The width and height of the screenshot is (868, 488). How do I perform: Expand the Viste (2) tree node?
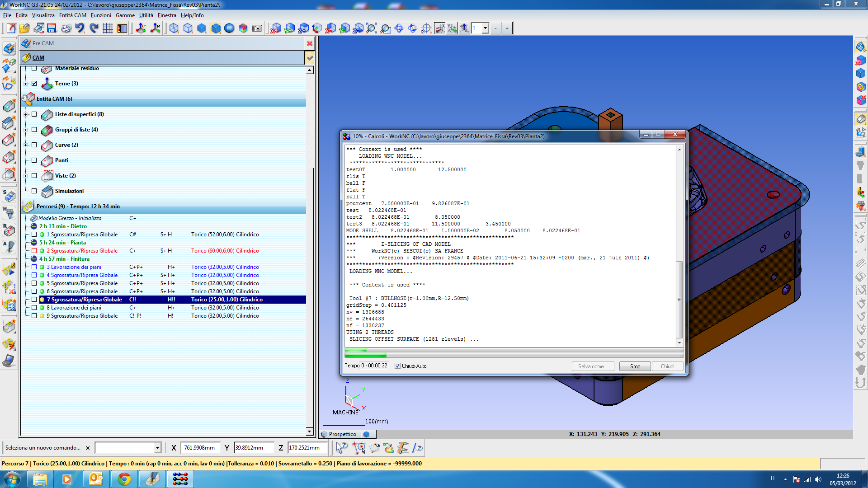coord(26,176)
